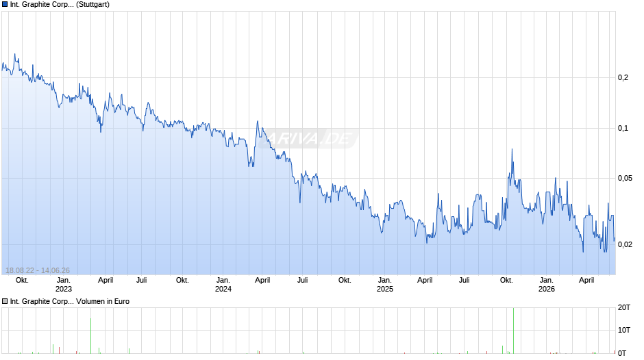Click the 'Jan. 2024' time axis label
This screenshot has width=644, height=360.
223,285
